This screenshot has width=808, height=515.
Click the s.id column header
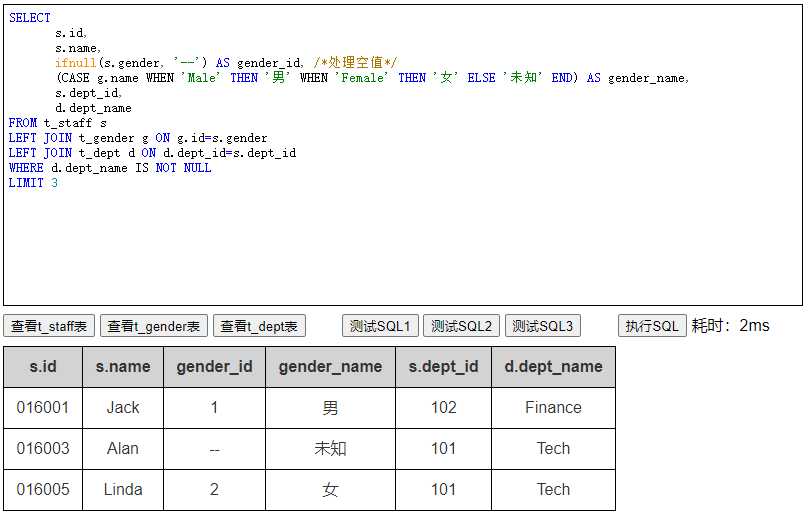(43, 367)
